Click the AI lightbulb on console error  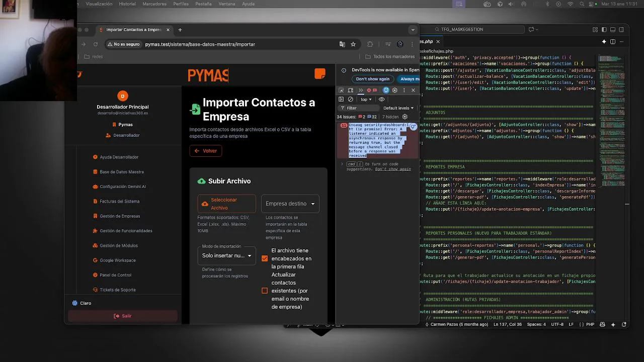pyautogui.click(x=414, y=128)
